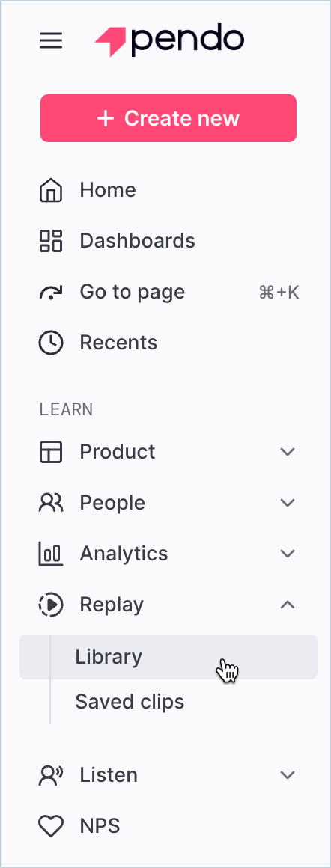Expand the Product section chevron
The image size is (331, 868).
point(288,452)
